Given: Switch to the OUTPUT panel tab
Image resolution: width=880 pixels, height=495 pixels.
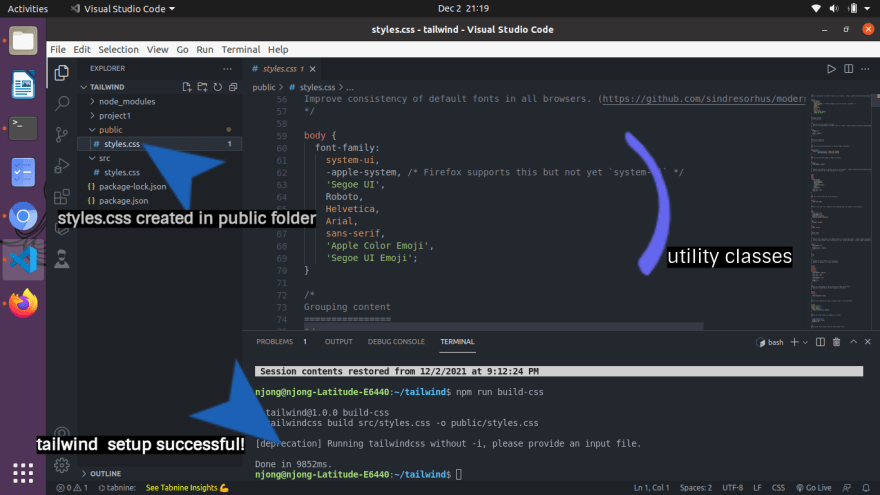Looking at the screenshot, I should click(x=338, y=342).
